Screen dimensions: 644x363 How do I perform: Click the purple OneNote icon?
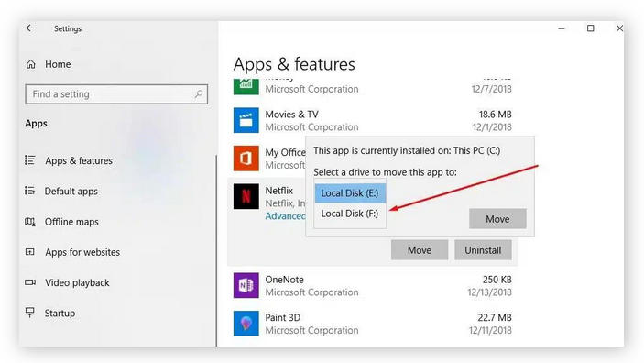(246, 285)
